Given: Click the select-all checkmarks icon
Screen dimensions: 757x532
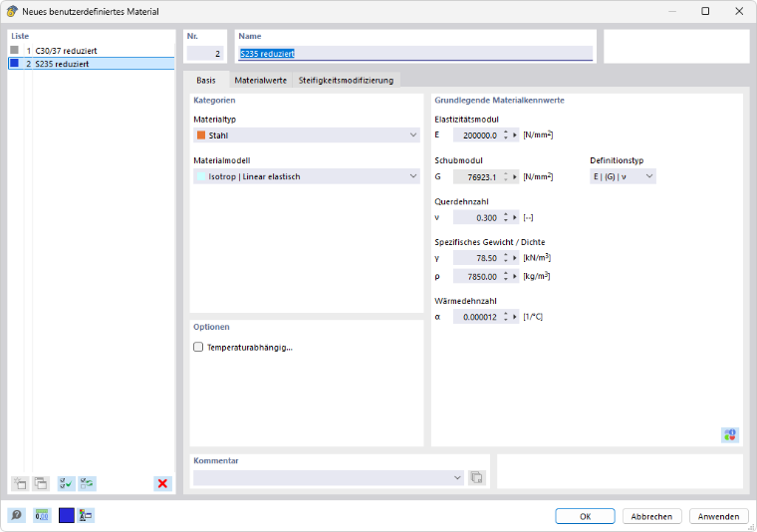Looking at the screenshot, I should click(x=66, y=483).
